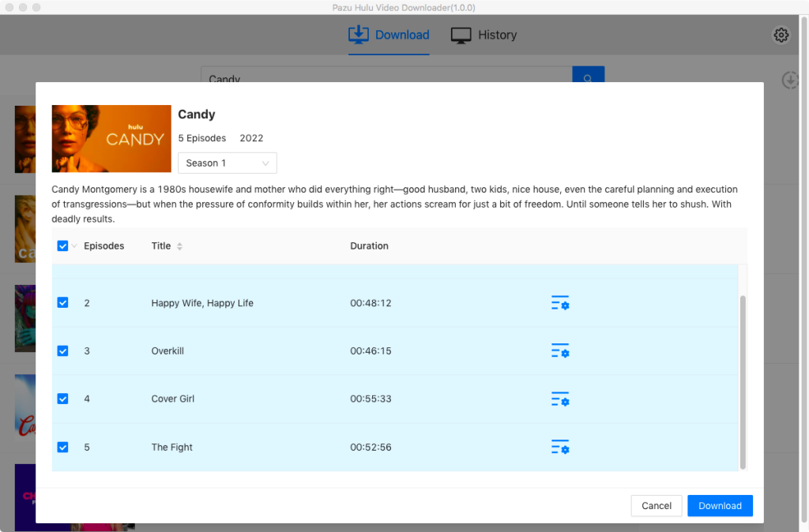Click the Episodes column header
This screenshot has width=809, height=532.
pos(103,246)
